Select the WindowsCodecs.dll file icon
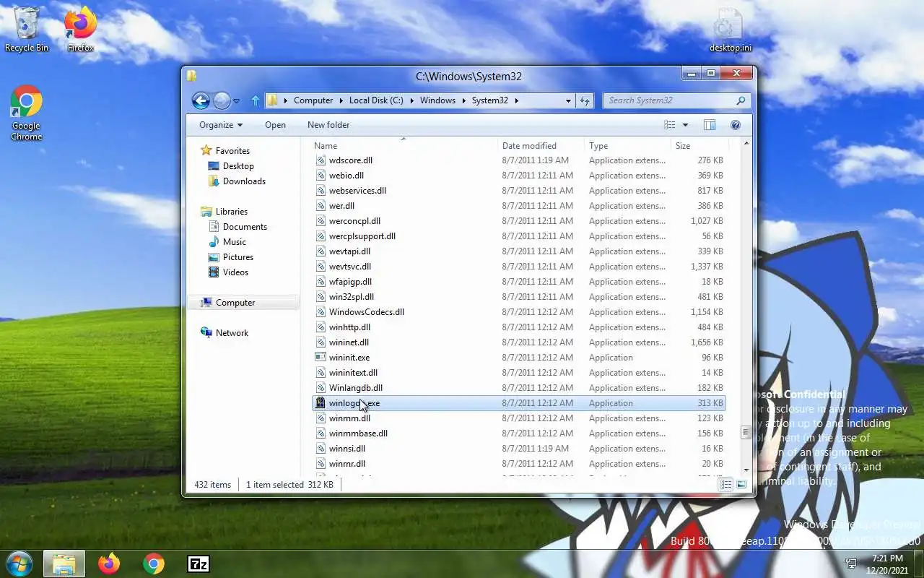The height and width of the screenshot is (578, 924). click(321, 311)
